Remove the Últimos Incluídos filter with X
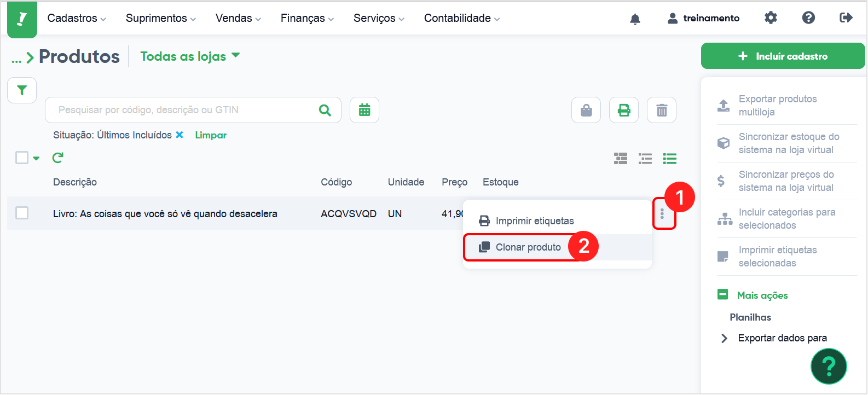The width and height of the screenshot is (868, 395). pos(180,135)
